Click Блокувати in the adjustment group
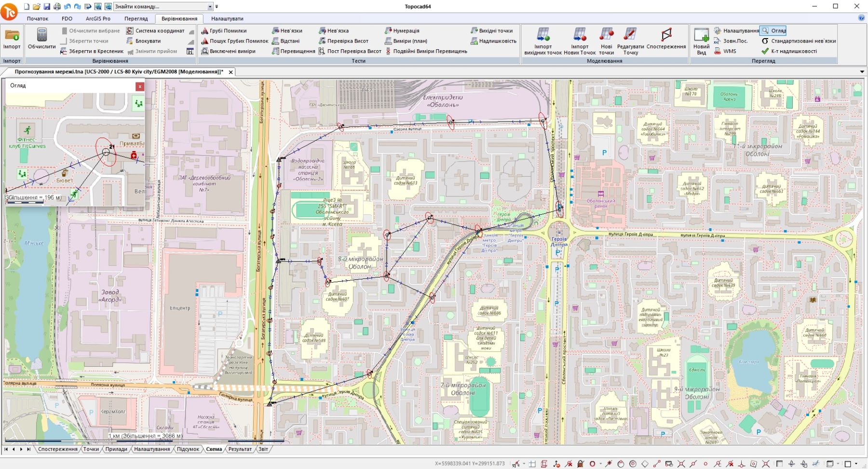This screenshot has width=868, height=469. (x=144, y=41)
